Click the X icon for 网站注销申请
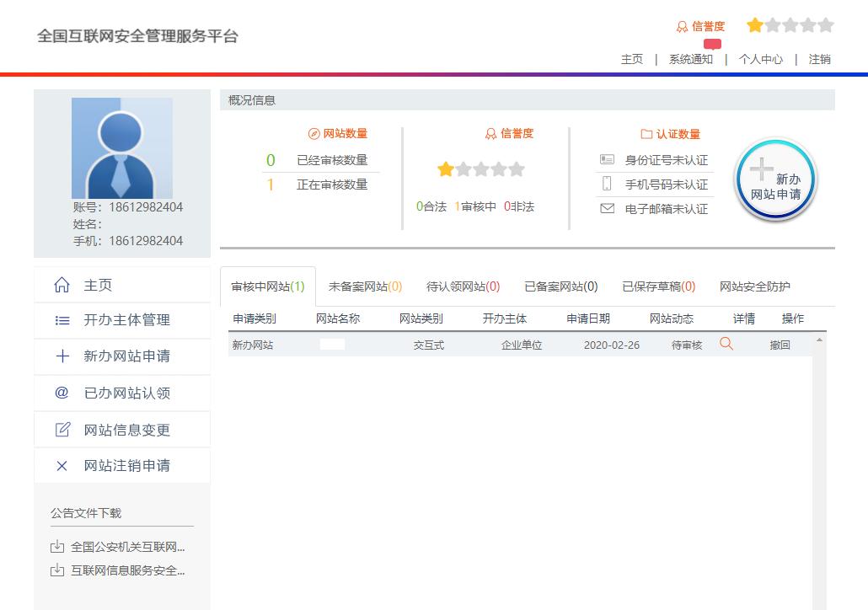868x610 pixels. tap(62, 465)
